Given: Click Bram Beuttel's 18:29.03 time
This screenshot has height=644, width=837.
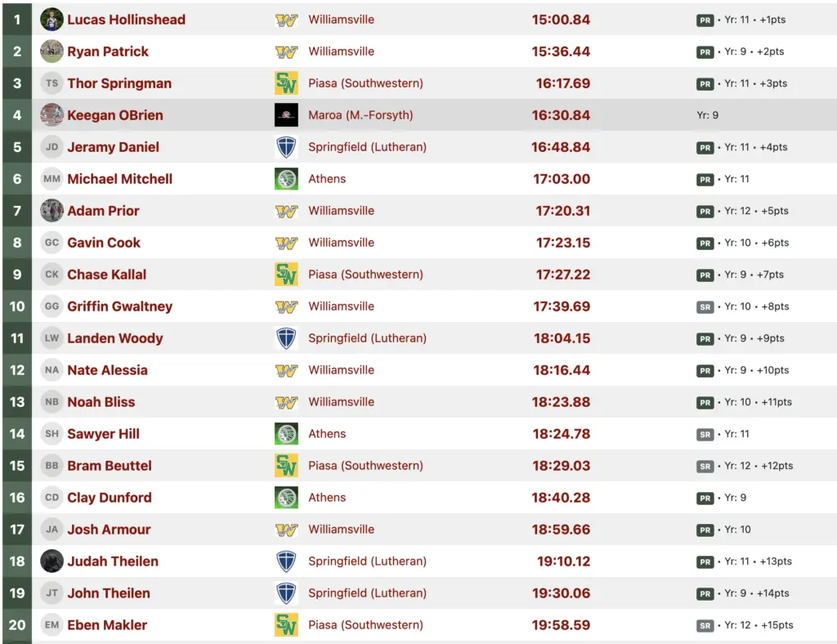Looking at the screenshot, I should pos(562,466).
